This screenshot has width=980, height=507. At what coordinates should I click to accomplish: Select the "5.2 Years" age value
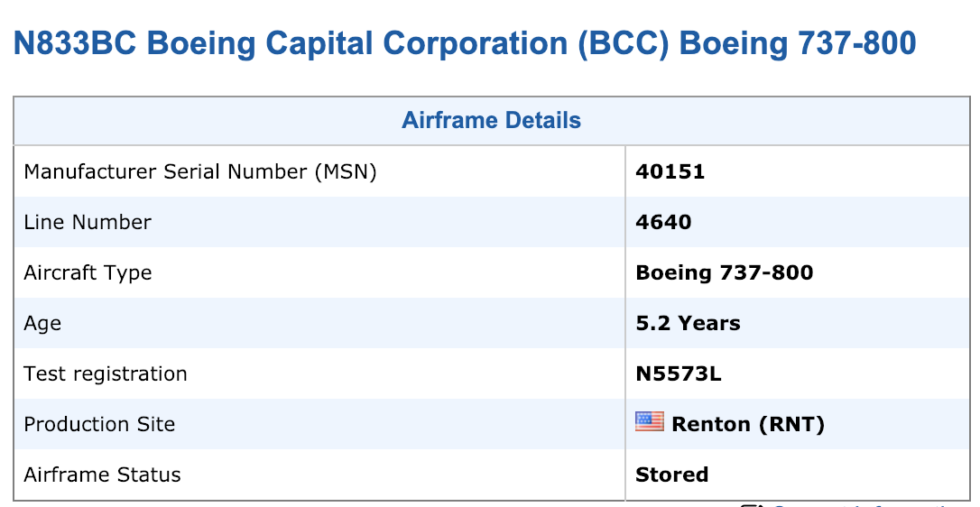coord(688,323)
